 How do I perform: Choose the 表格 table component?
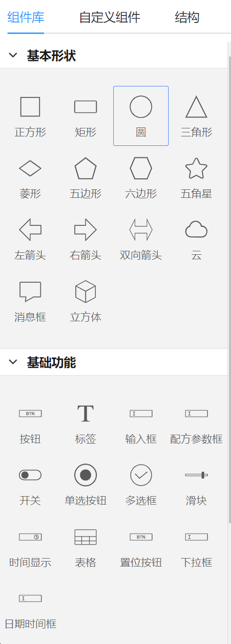pos(85,547)
